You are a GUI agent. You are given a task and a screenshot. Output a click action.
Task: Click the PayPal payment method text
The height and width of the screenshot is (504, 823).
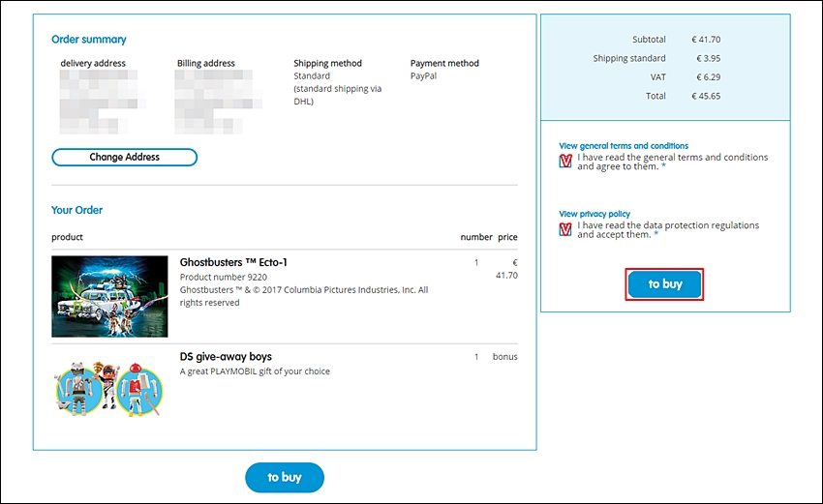[x=423, y=76]
